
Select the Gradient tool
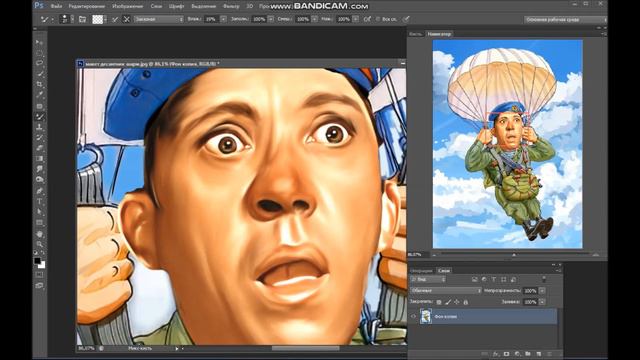[x=39, y=159]
